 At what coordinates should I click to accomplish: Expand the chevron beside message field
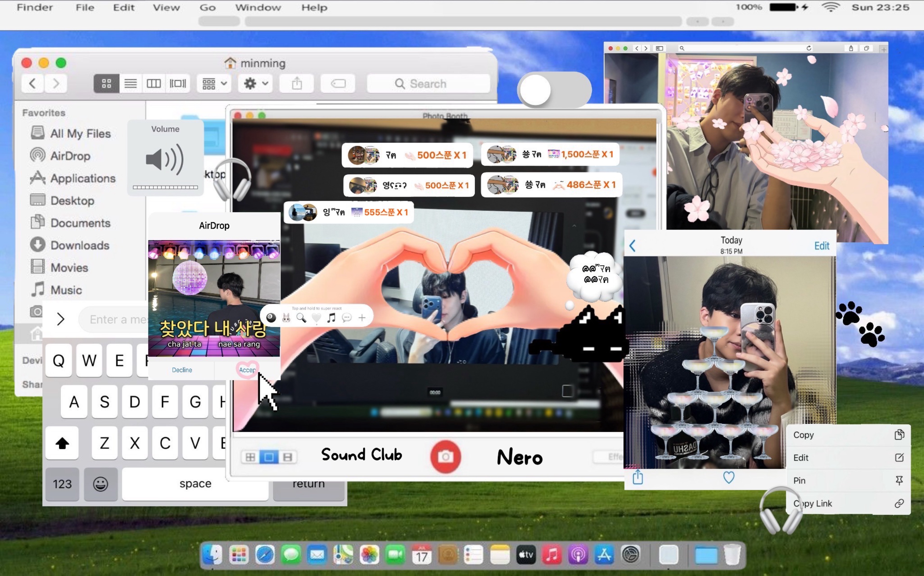[61, 319]
